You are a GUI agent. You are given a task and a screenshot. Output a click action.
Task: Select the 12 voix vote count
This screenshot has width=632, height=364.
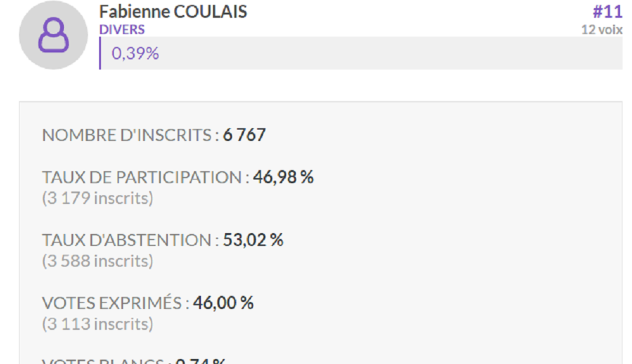(602, 30)
